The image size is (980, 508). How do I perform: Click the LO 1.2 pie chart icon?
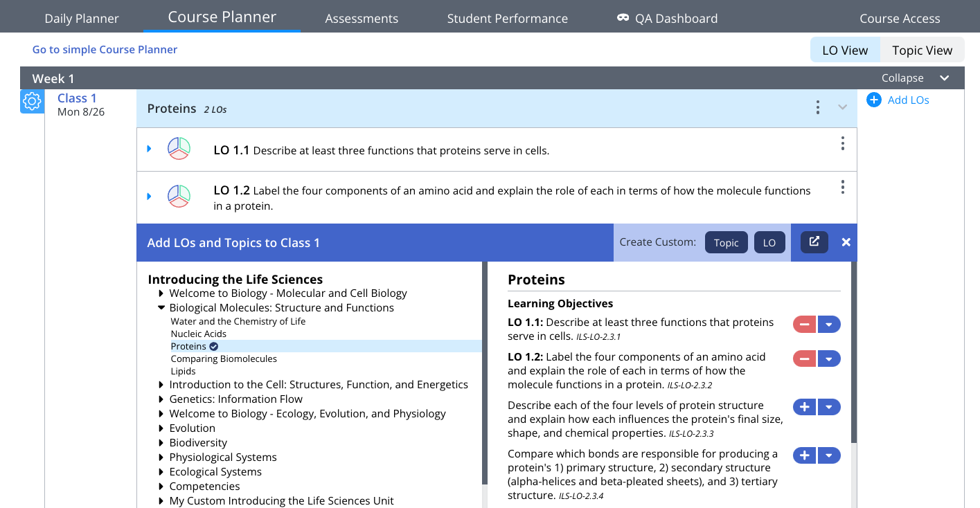(179, 197)
